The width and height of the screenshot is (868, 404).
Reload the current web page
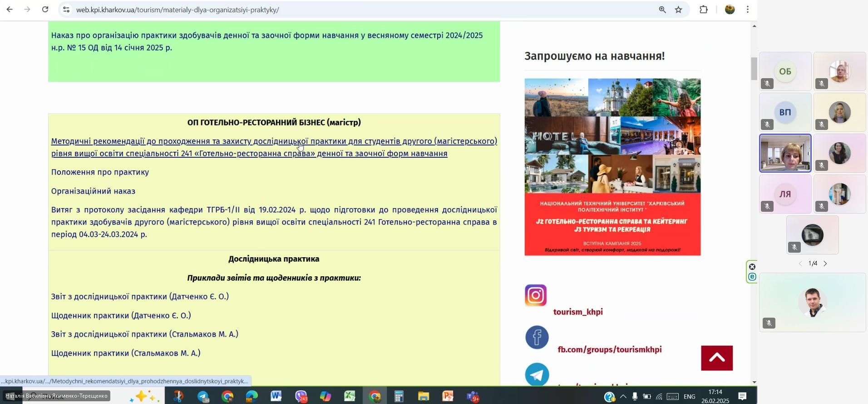click(x=45, y=10)
